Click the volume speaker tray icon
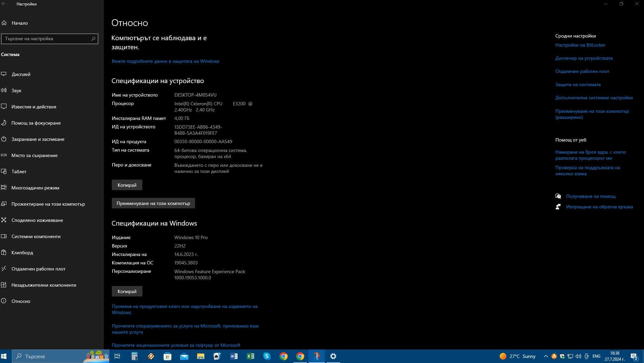This screenshot has width=644, height=363. tap(578, 356)
